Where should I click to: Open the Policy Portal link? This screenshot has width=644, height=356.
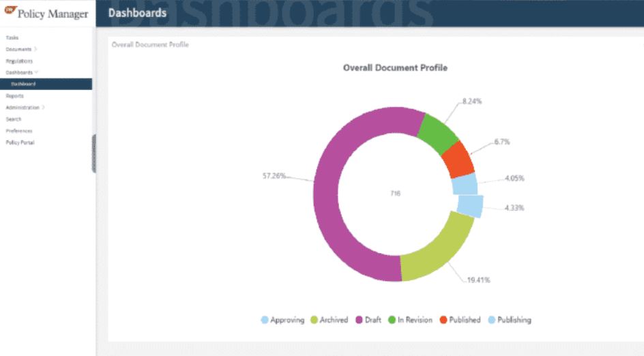tap(20, 143)
